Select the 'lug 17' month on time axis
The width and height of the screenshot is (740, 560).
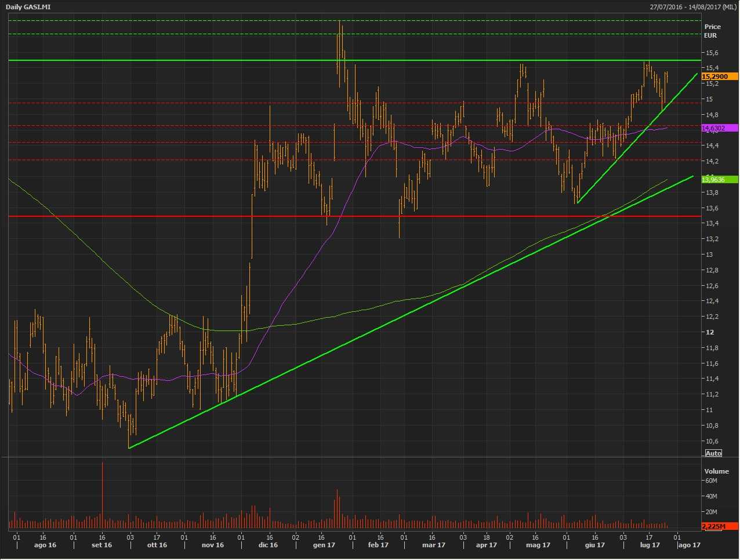(x=650, y=545)
